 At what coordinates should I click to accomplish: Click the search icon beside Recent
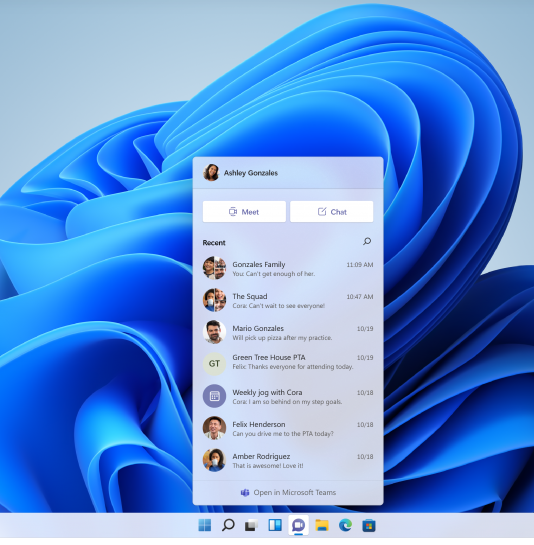pos(367,241)
